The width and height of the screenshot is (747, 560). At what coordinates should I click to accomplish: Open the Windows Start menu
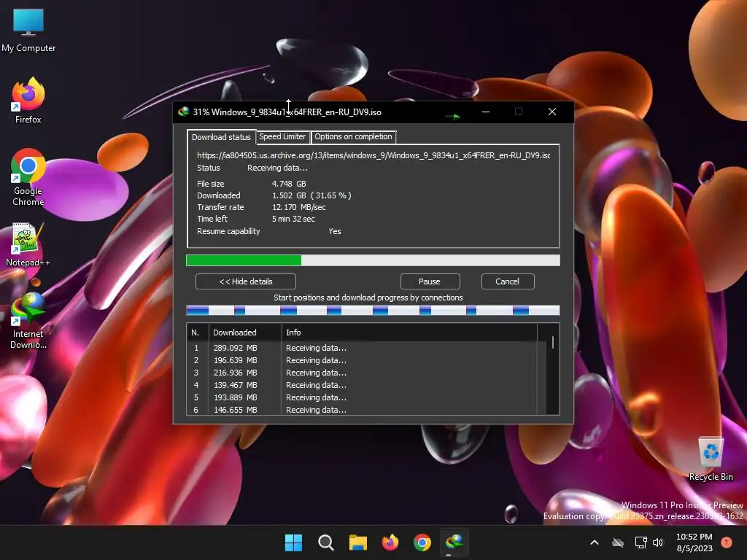coord(293,542)
